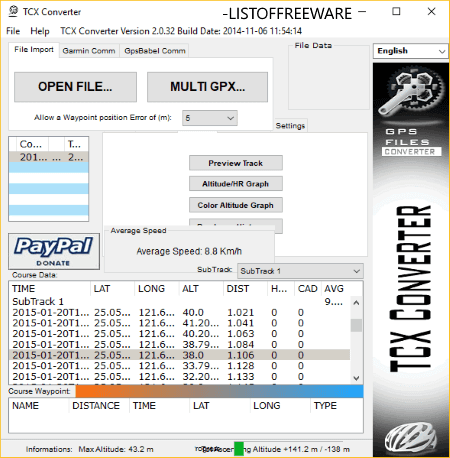Click the TCX Converter app icon in title bar
The width and height of the screenshot is (450, 458).
13,11
